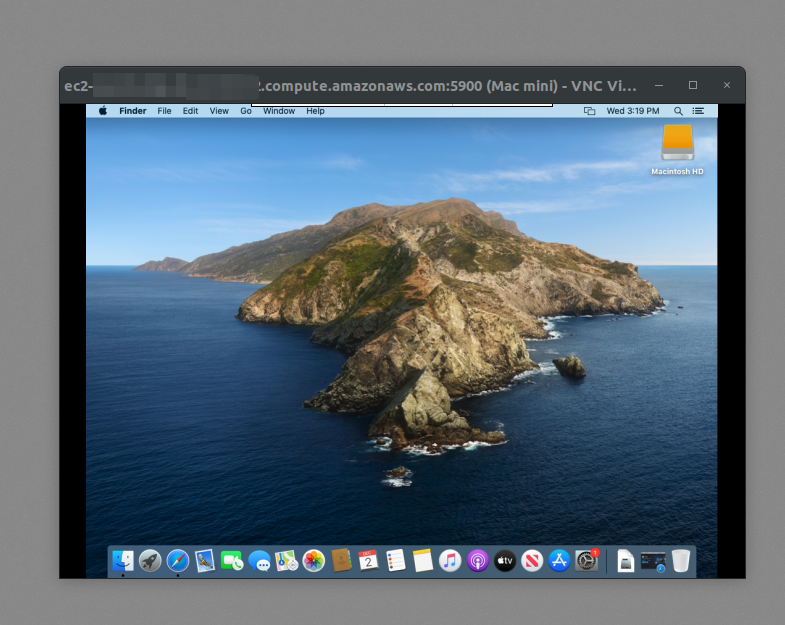Open Calendar icon showing 2
Viewport: 785px width, 625px height.
click(368, 561)
